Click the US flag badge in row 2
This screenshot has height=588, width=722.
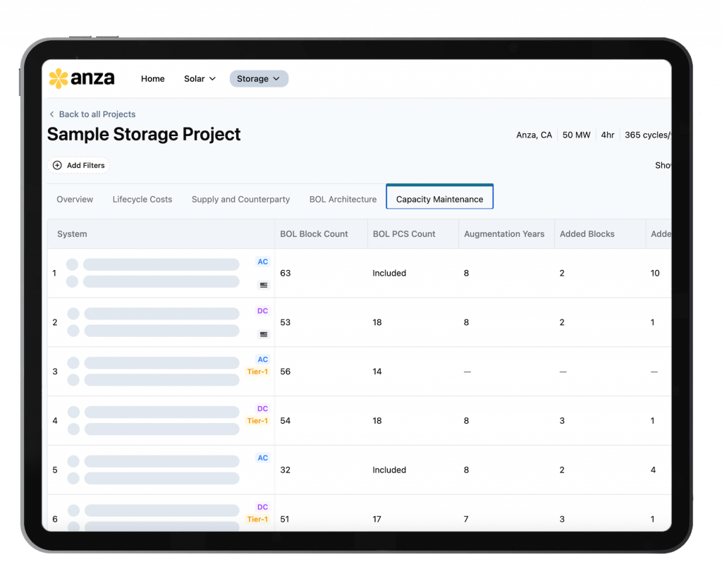click(x=264, y=334)
